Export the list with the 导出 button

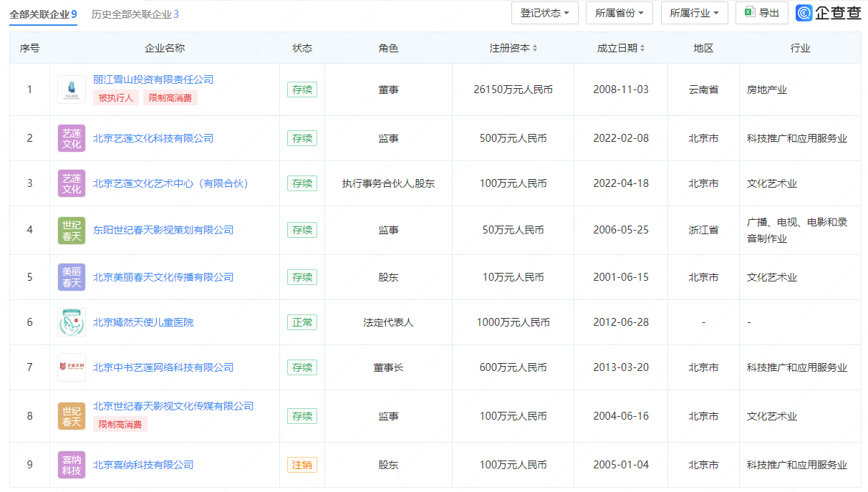pyautogui.click(x=762, y=13)
